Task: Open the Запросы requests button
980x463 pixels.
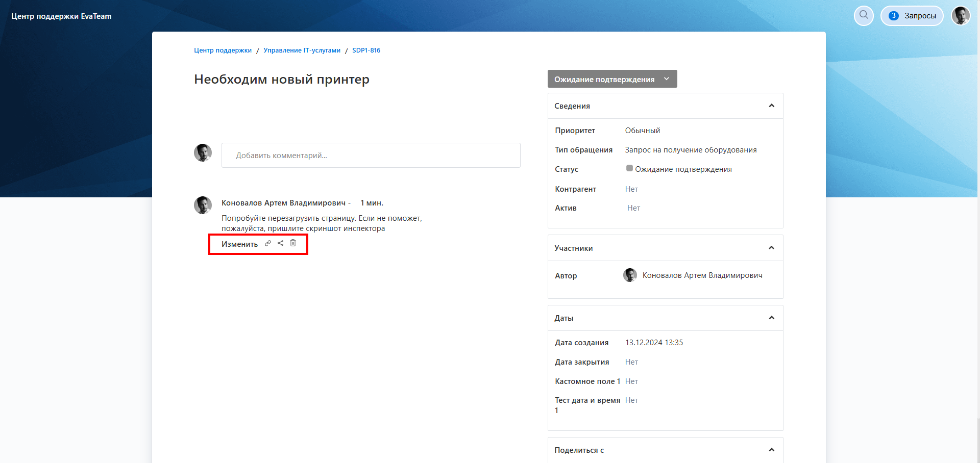Action: [912, 16]
